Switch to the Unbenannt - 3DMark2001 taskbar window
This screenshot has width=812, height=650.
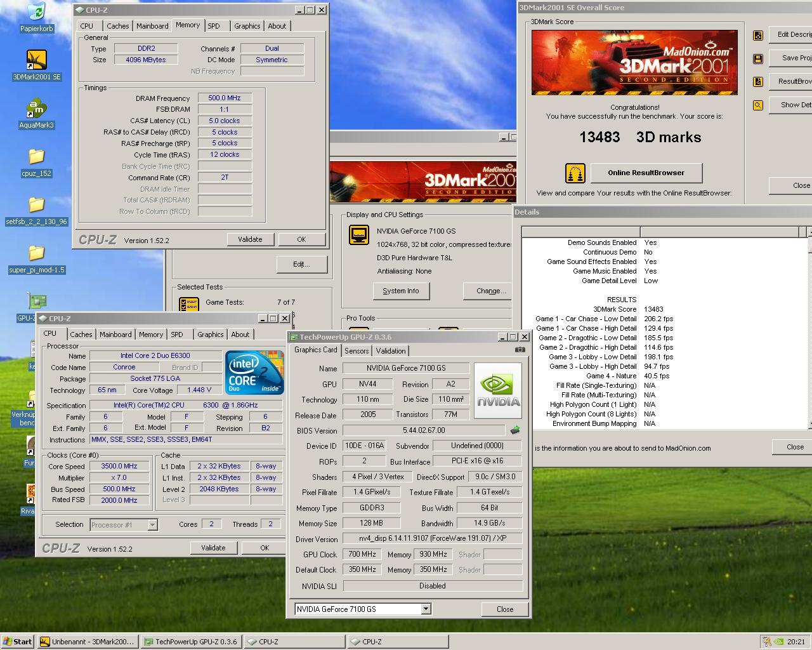pos(88,642)
